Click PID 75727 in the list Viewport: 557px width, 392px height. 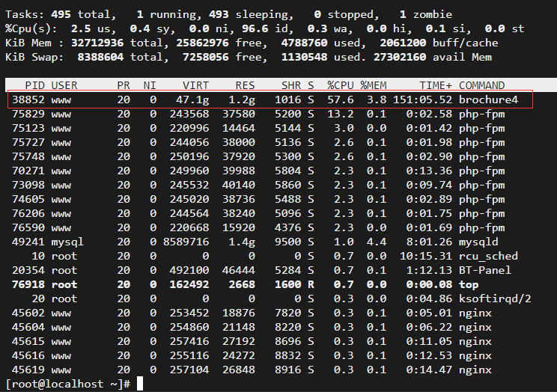pyautogui.click(x=28, y=142)
